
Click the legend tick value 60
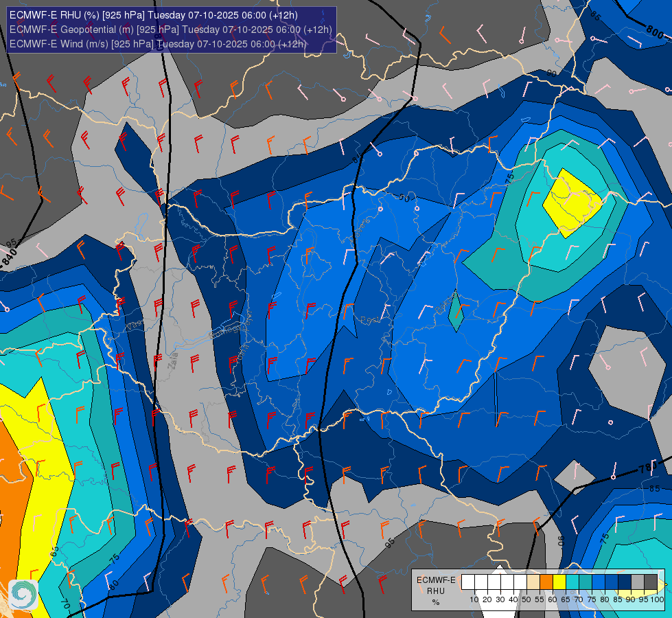553,599
